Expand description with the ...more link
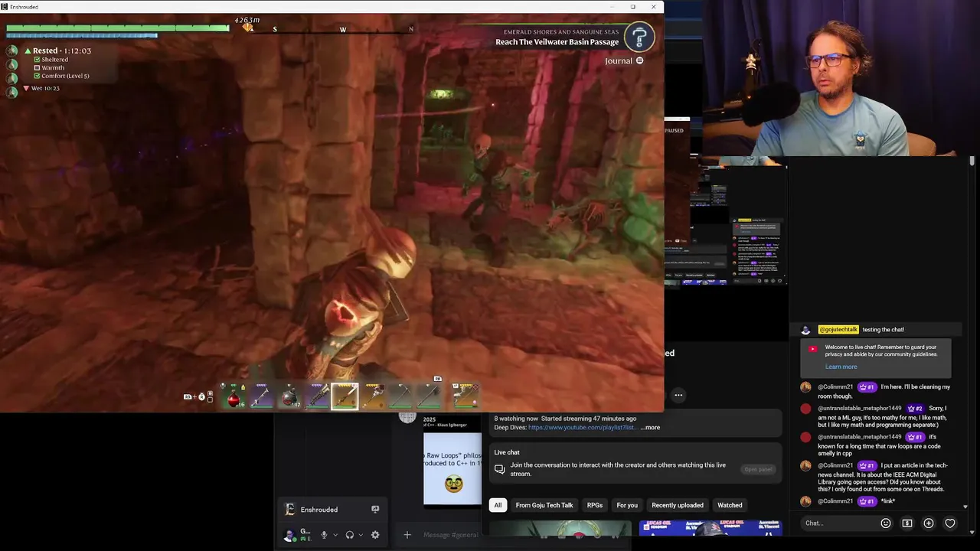Screen dimensions: 980x551 650,427
